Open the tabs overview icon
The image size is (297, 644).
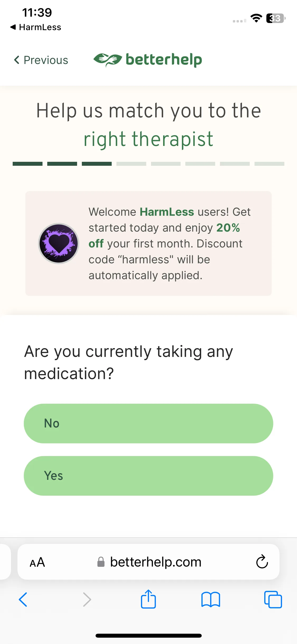point(273,599)
